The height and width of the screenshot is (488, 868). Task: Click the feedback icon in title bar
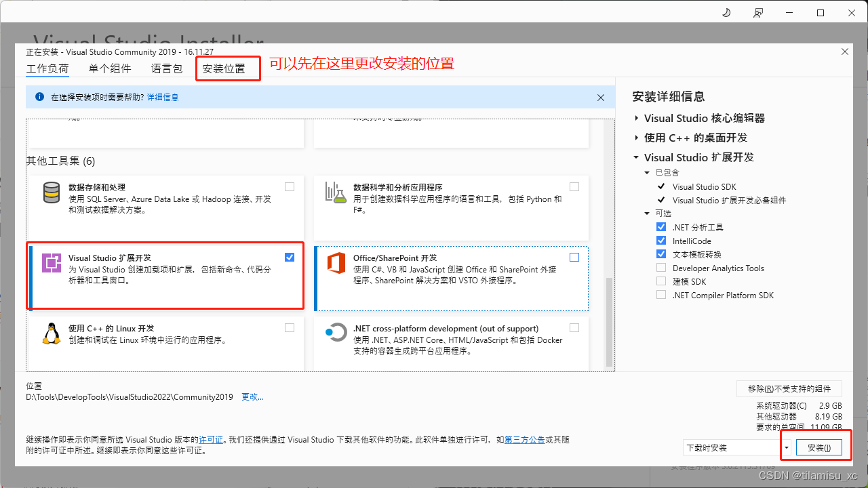758,13
